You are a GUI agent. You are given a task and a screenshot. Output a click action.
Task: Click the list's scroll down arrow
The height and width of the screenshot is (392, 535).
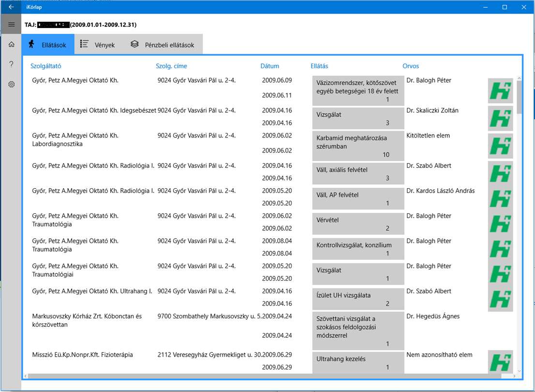coord(519,371)
